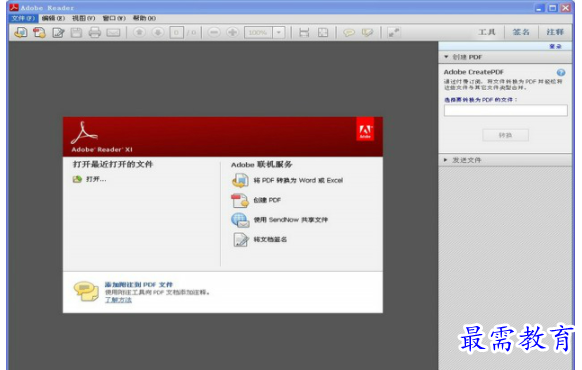This screenshot has height=370, width=582.
Task: Click the page number field
Action: coord(177,33)
